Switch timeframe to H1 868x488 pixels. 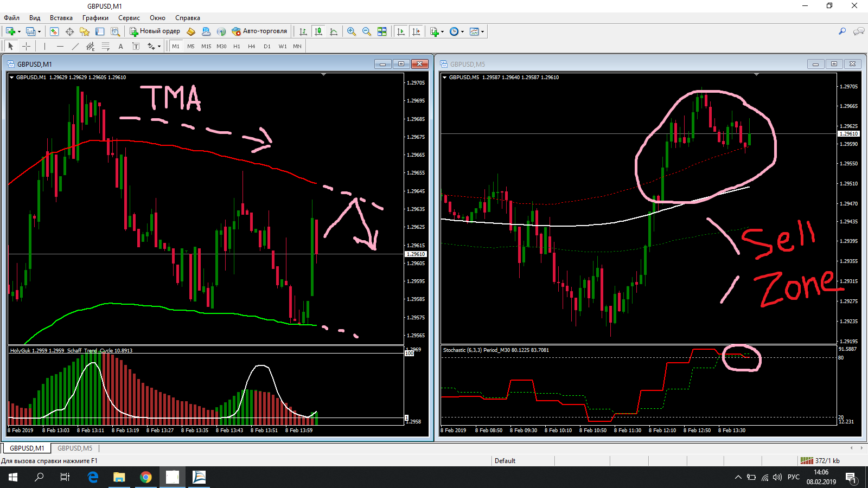237,46
